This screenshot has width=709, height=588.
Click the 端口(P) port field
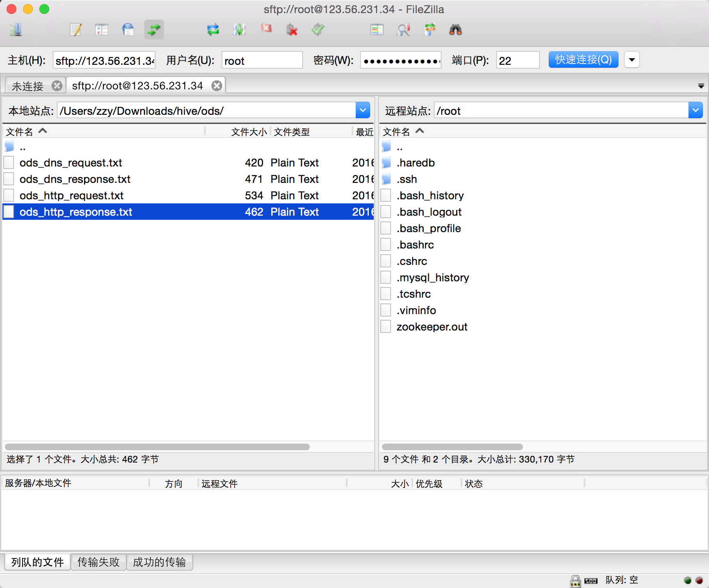tap(518, 60)
